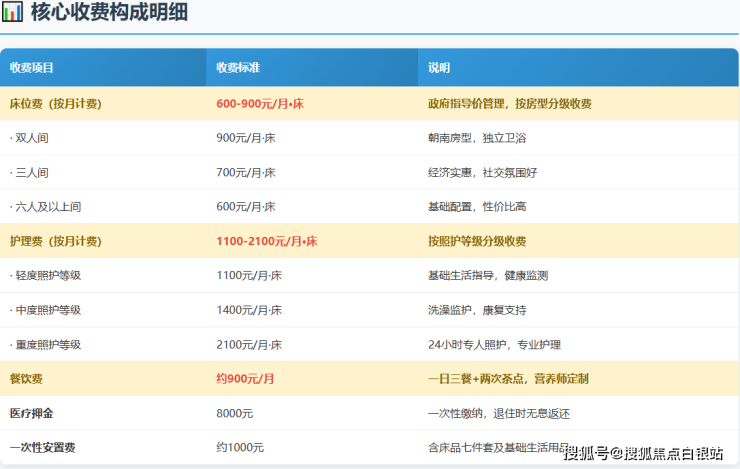Select the 收费标准 column header
The image size is (740, 469).
tap(238, 68)
